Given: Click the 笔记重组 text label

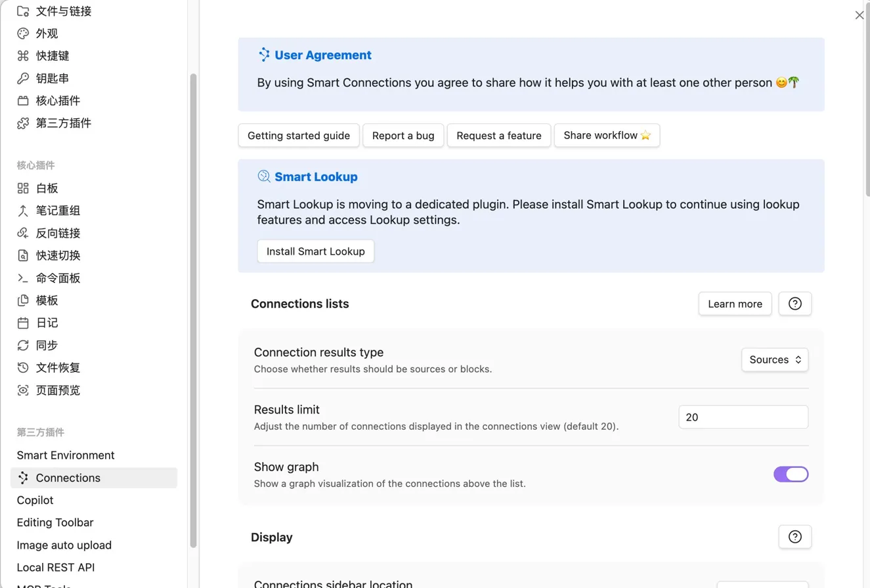Looking at the screenshot, I should pos(58,211).
